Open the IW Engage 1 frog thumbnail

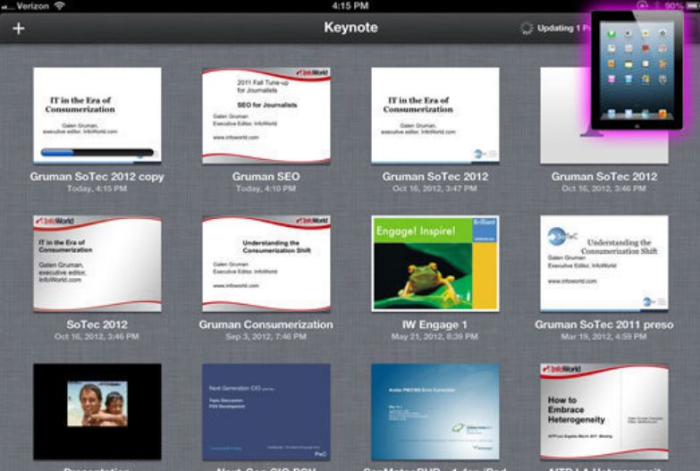coord(435,263)
